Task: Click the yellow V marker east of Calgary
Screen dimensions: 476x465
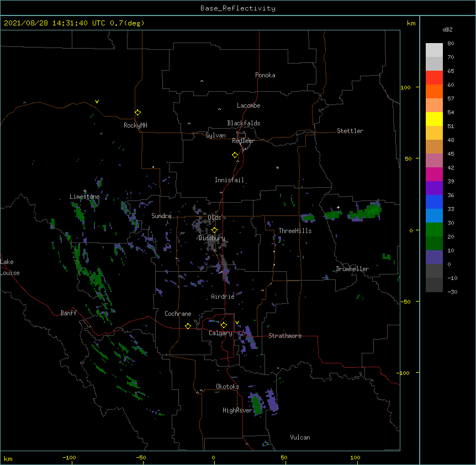Action: [237, 323]
